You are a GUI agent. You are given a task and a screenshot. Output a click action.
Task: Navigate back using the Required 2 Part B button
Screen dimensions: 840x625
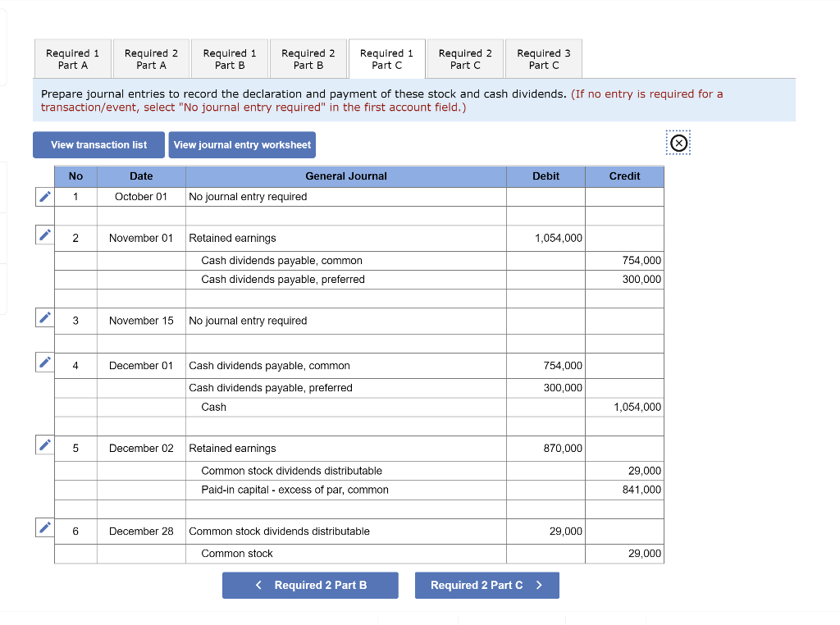[310, 585]
